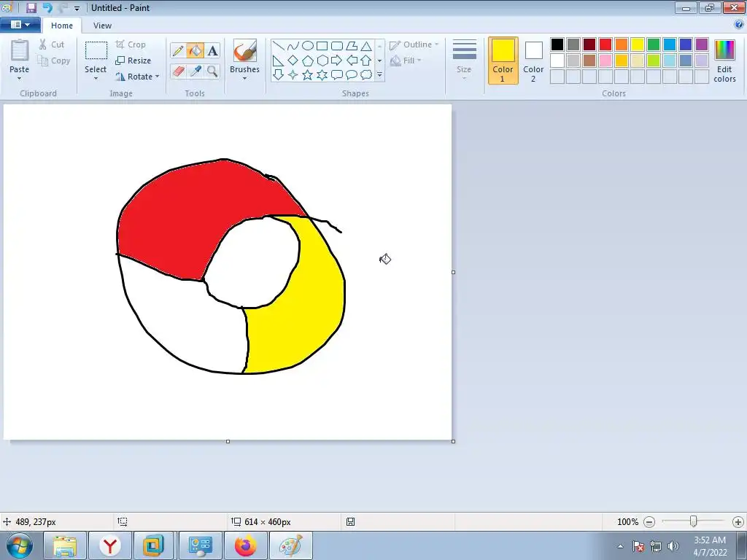Screen dimensions: 747x560
Task: Open Windows Start button
Action: [x=20, y=545]
